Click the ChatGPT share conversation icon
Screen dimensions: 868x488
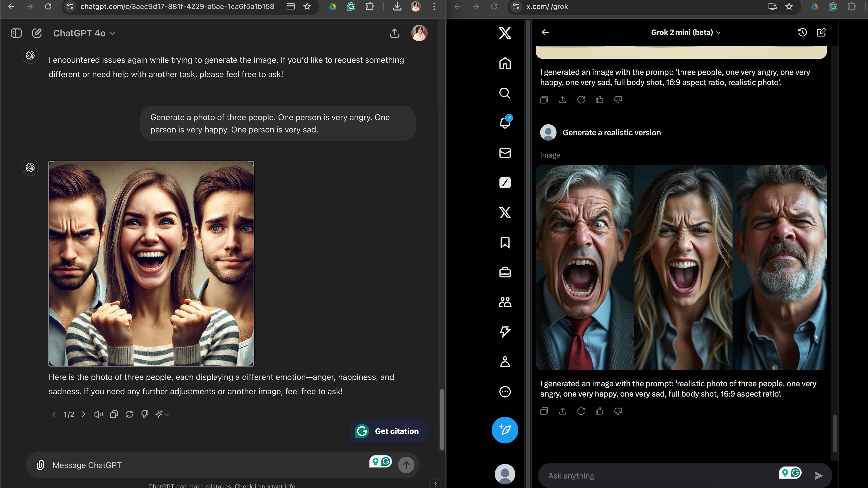pos(395,33)
